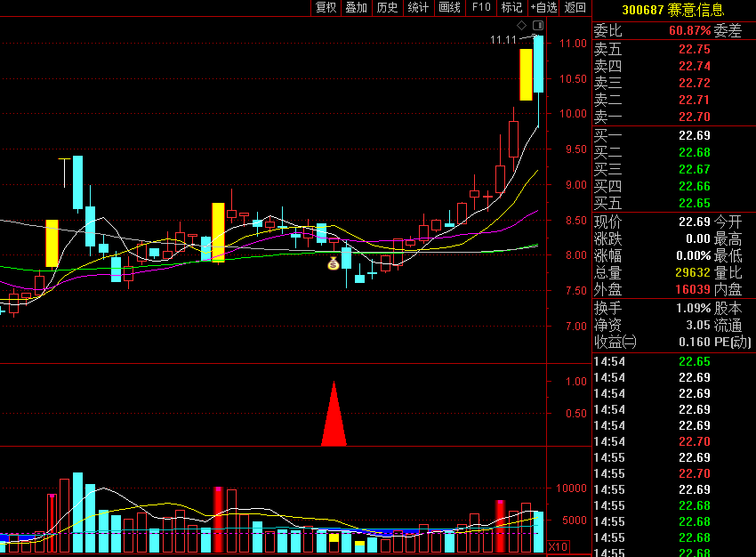This screenshot has height=557, width=756.
Task: Select the 买五 price 22.65
Action: (695, 203)
